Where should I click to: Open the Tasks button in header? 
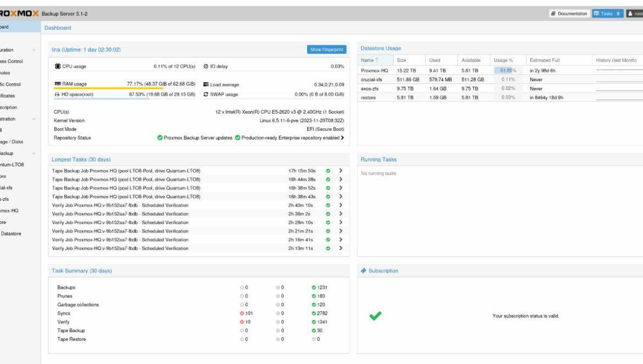pyautogui.click(x=607, y=14)
